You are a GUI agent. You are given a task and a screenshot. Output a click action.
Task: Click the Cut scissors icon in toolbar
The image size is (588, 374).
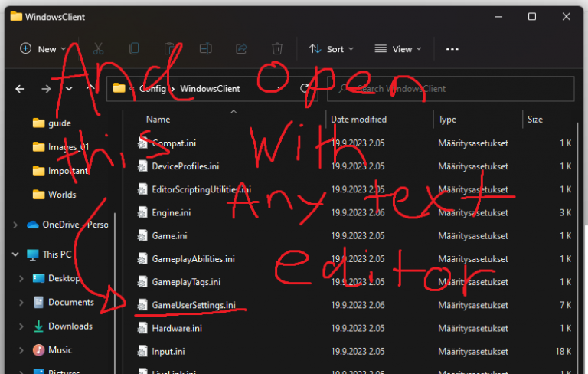[x=98, y=48]
